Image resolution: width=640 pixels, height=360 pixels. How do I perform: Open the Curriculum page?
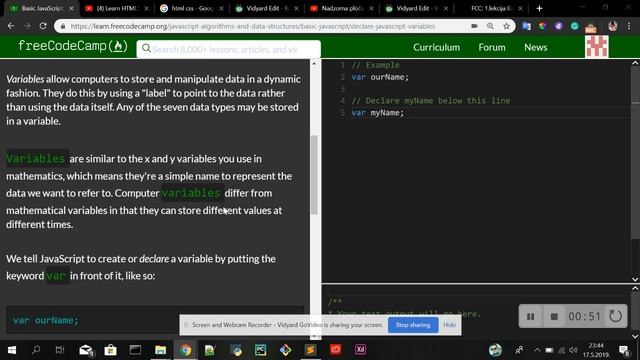coord(436,47)
